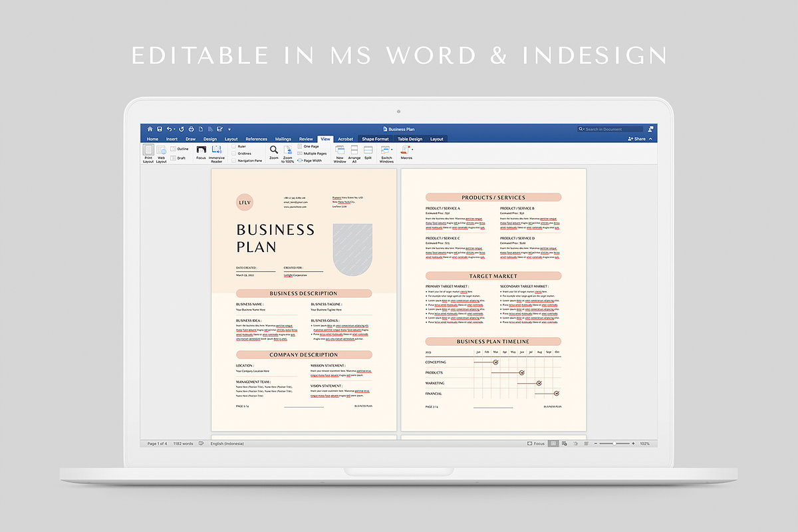Click the Business Plan document title in the title bar

tap(401, 129)
